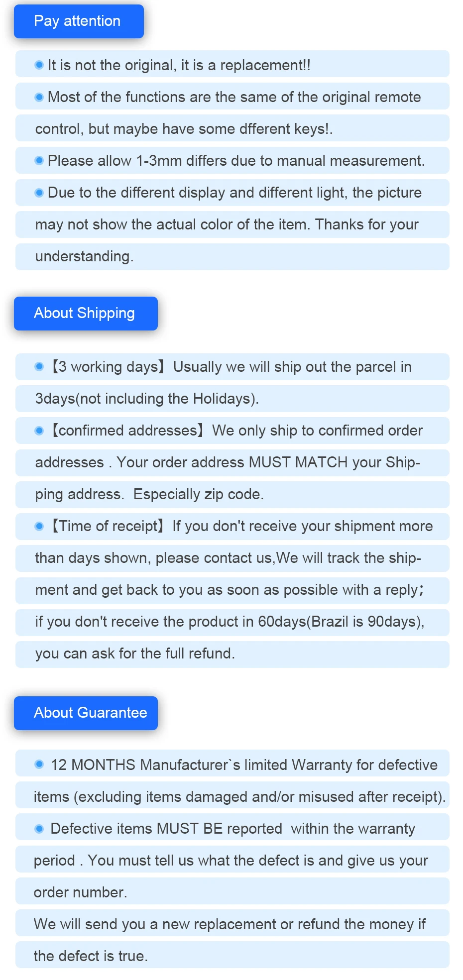463x980 pixels.
Task: Click the line "the defect is true."
Action: pos(91,957)
